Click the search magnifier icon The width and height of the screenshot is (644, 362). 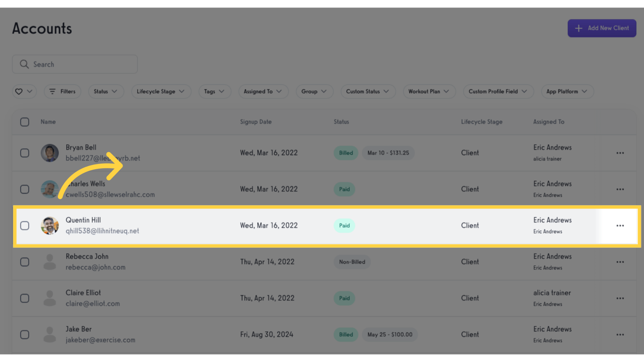[25, 64]
